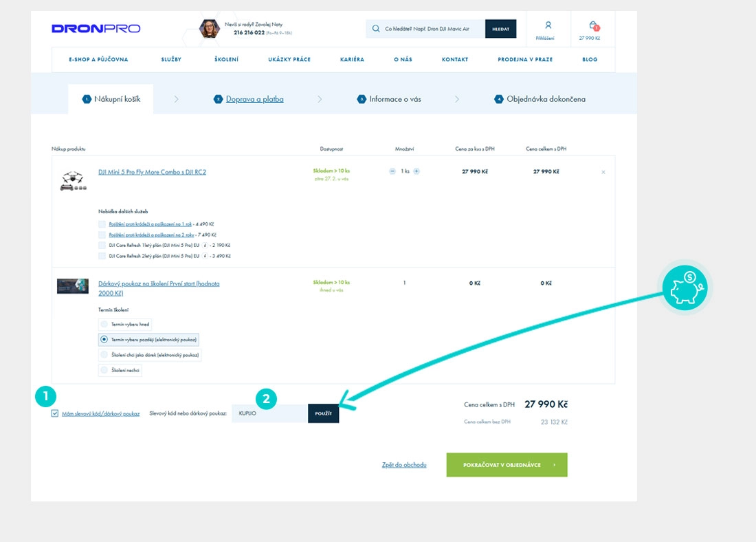Viewport: 756px width, 542px height.
Task: Open the shopping cart icon in header
Action: pyautogui.click(x=593, y=26)
